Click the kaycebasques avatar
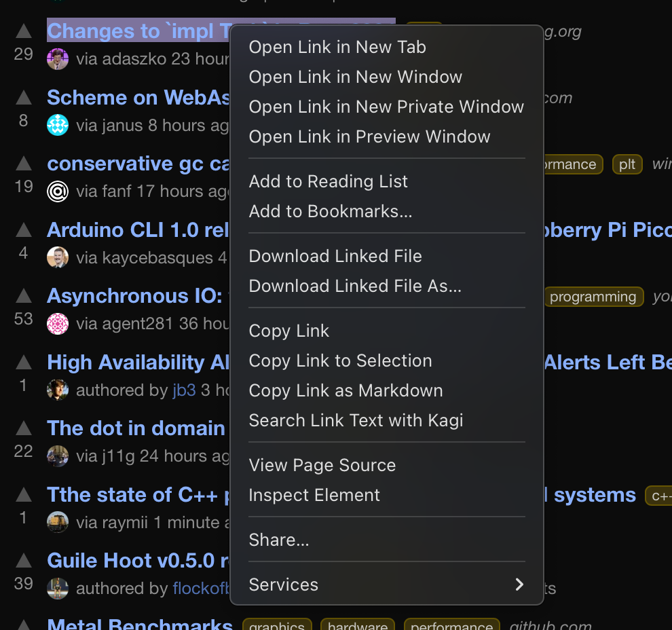Image resolution: width=672 pixels, height=630 pixels. pos(58,258)
